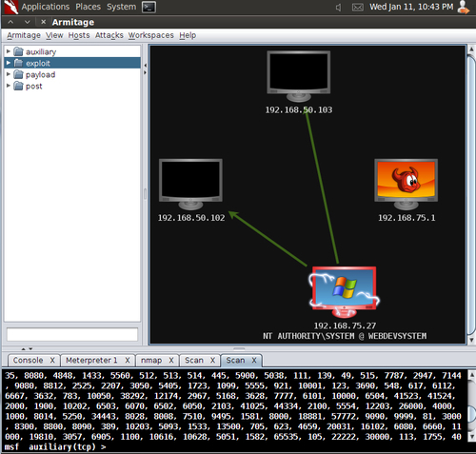Close the Meterpreter 1 tab

[x=128, y=361]
